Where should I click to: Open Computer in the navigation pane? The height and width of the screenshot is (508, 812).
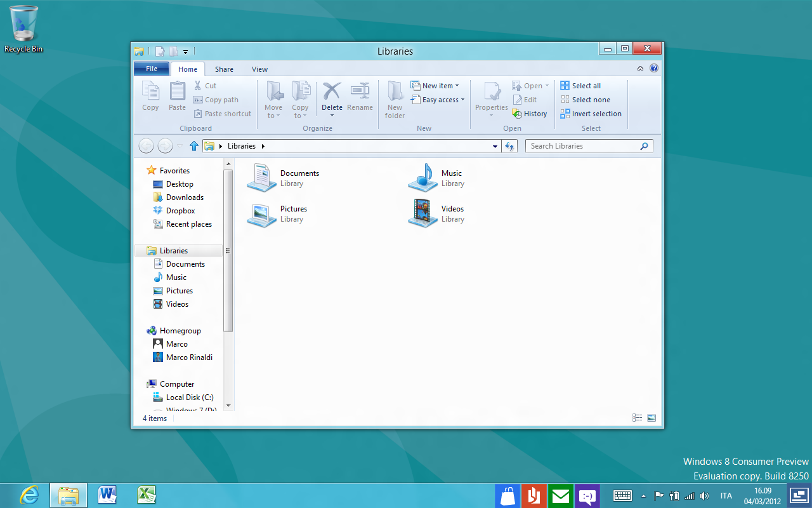pyautogui.click(x=171, y=384)
